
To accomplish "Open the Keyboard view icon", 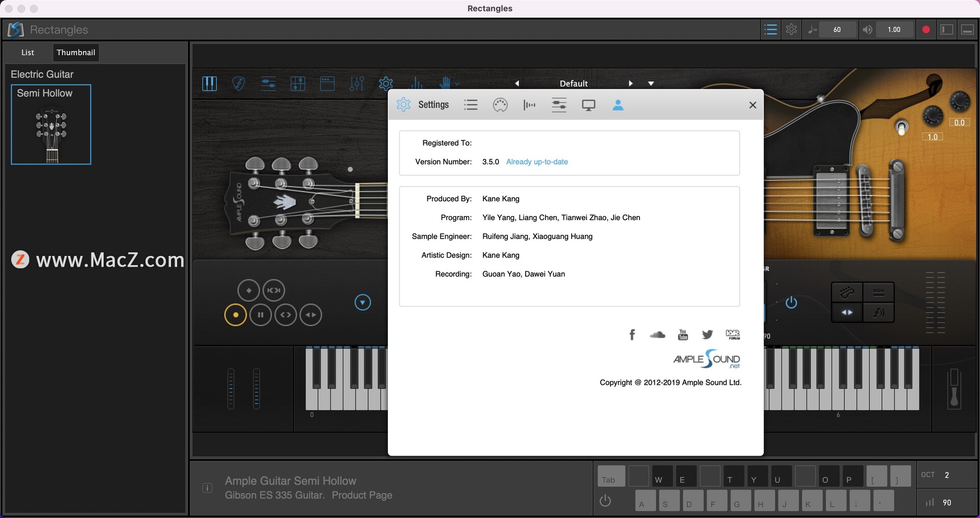I will [x=210, y=83].
